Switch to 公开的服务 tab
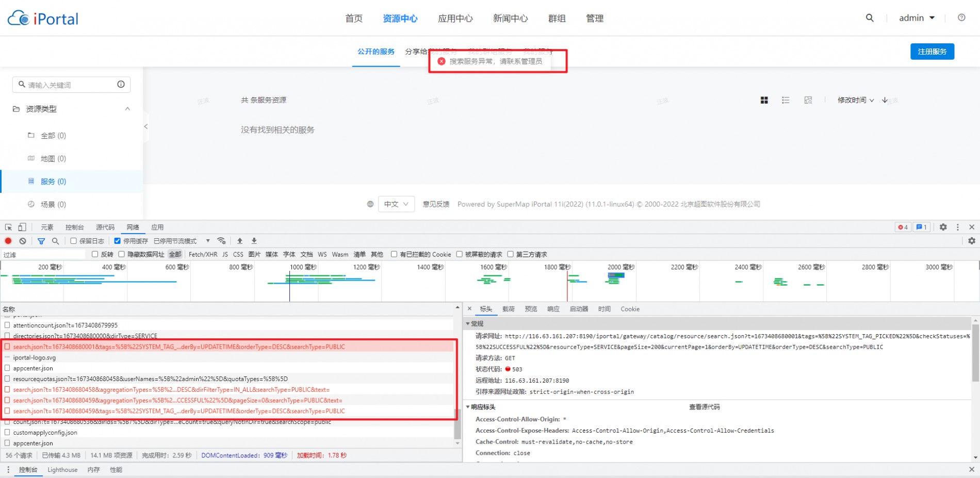The height and width of the screenshot is (478, 980). pos(376,52)
